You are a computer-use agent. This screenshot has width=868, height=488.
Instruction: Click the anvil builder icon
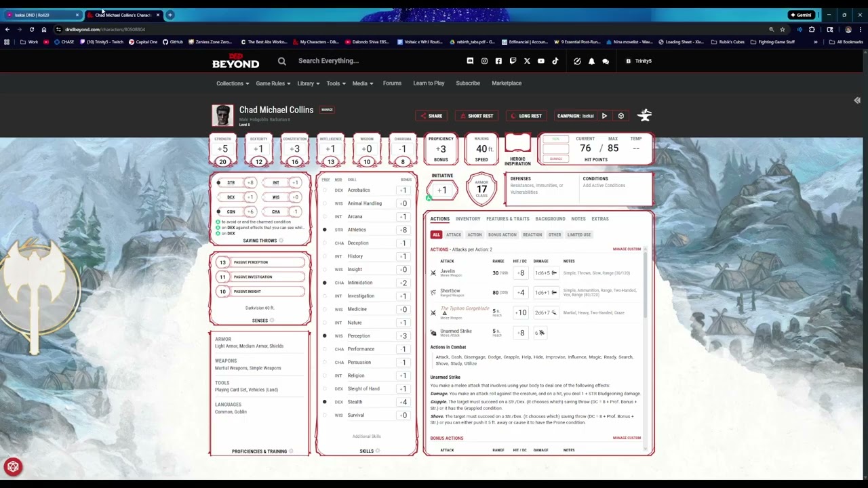point(644,115)
